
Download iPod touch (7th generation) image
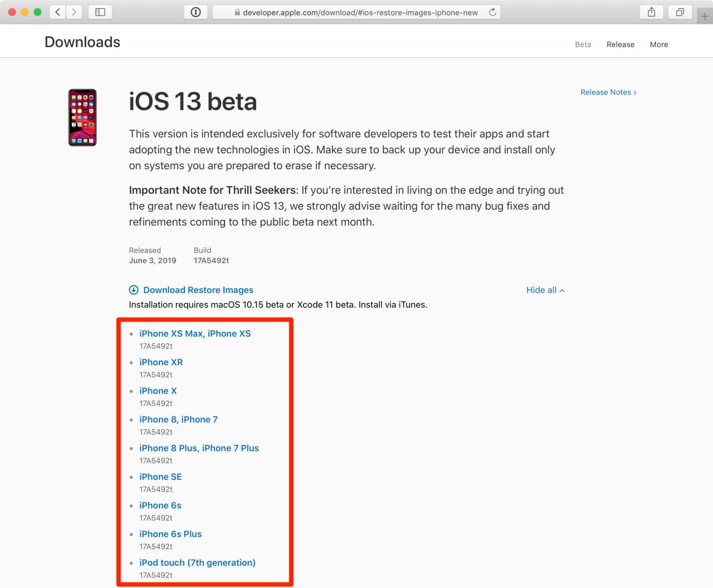tap(197, 562)
